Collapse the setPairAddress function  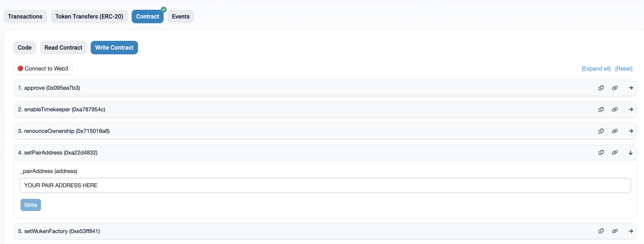[x=631, y=153]
